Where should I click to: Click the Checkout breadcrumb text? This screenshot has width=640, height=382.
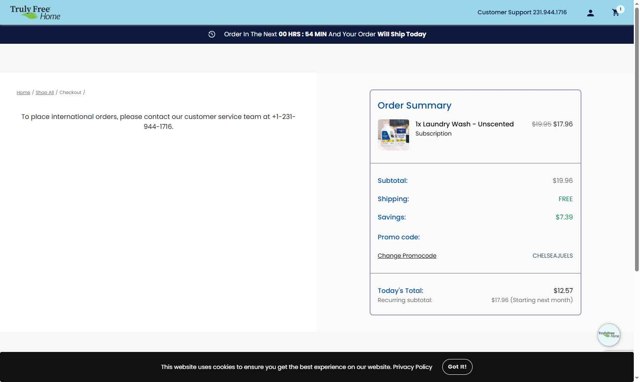70,93
